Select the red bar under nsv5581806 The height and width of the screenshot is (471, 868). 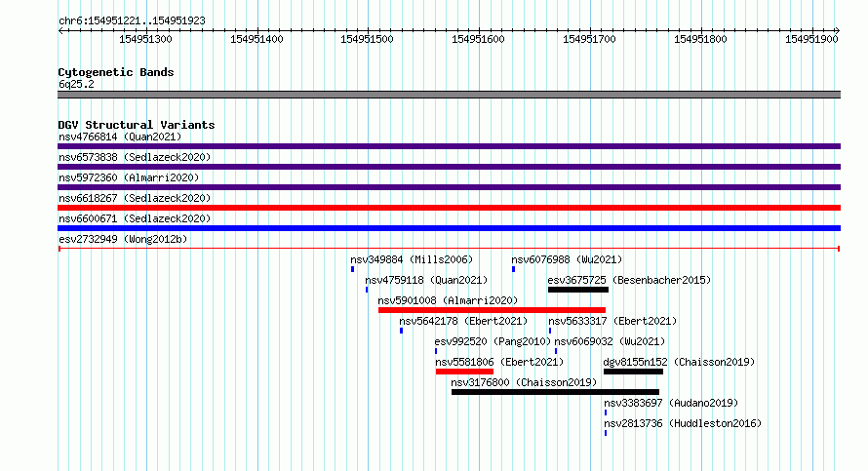click(x=464, y=372)
